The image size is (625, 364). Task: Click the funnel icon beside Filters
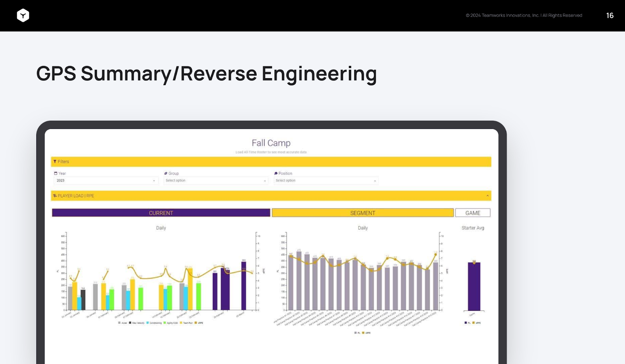pyautogui.click(x=55, y=161)
